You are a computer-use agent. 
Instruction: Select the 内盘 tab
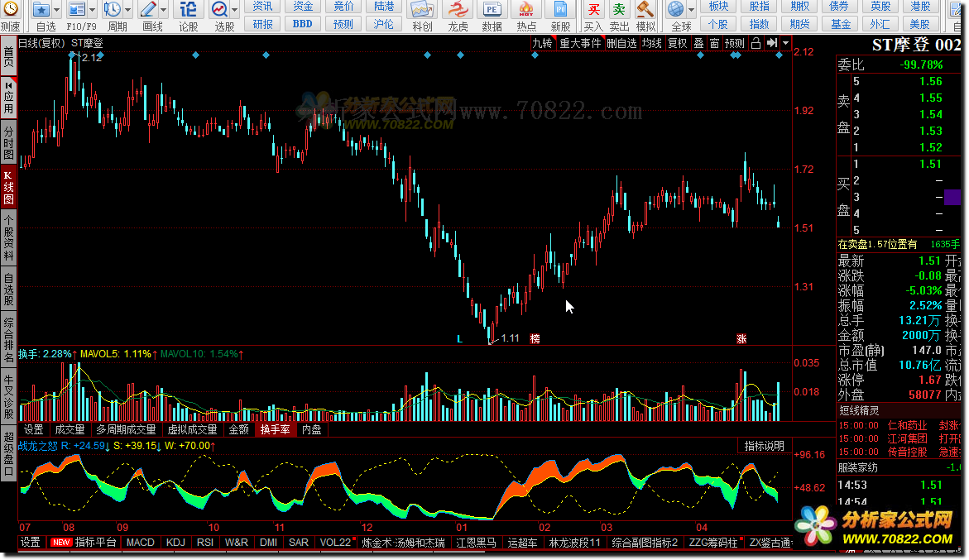tap(311, 429)
